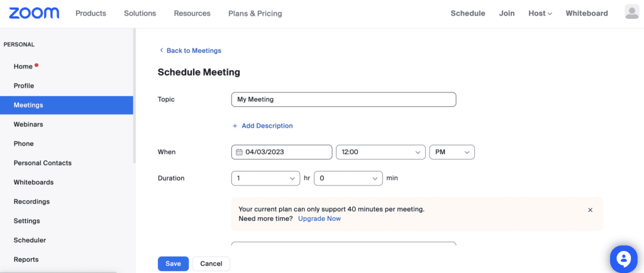Click the calendar icon in date field

[x=239, y=152]
